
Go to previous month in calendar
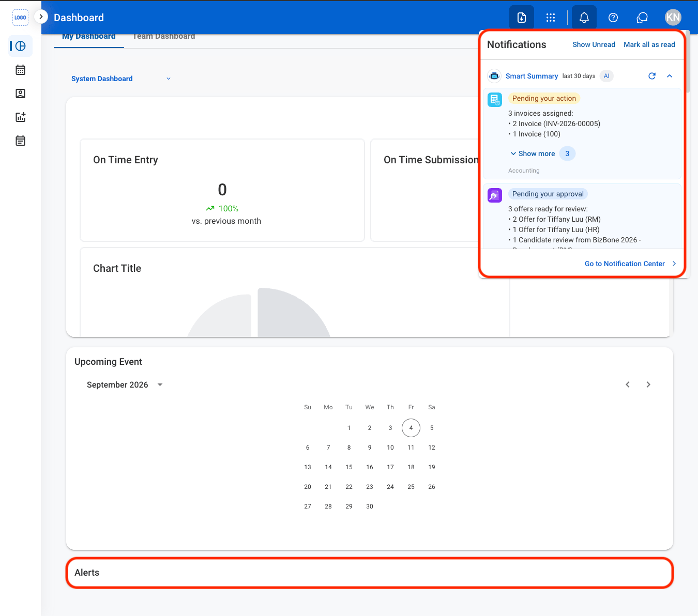pos(628,384)
